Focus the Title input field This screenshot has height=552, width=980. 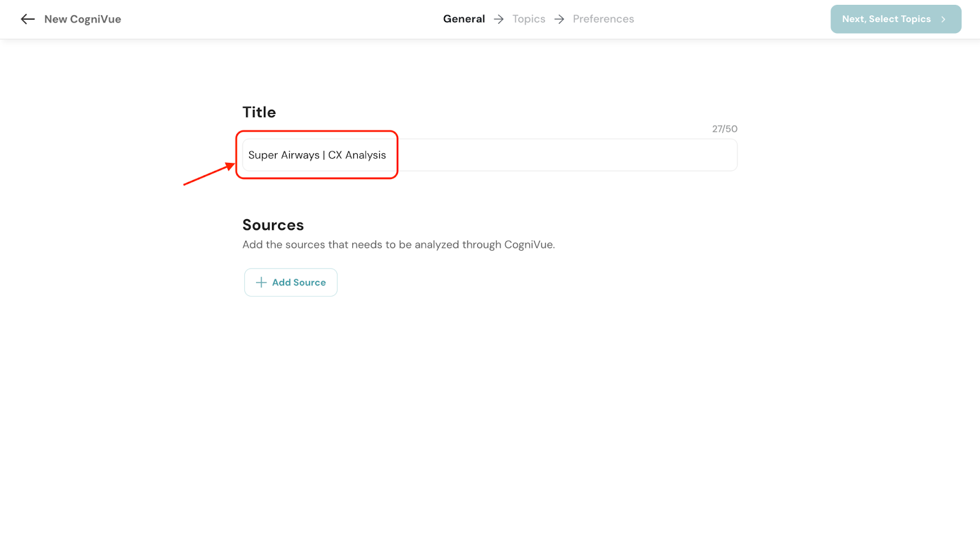pyautogui.click(x=490, y=155)
